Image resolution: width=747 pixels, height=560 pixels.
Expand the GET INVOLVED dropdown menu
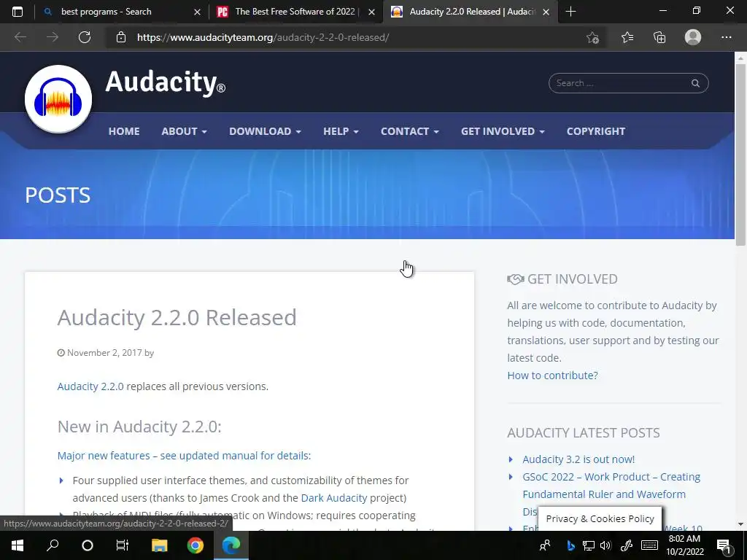(503, 131)
